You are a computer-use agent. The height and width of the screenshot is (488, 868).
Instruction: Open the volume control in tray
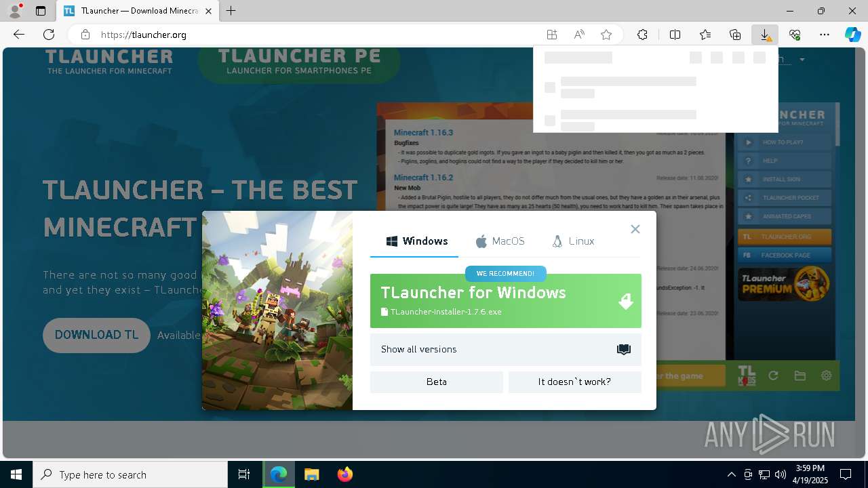[781, 474]
